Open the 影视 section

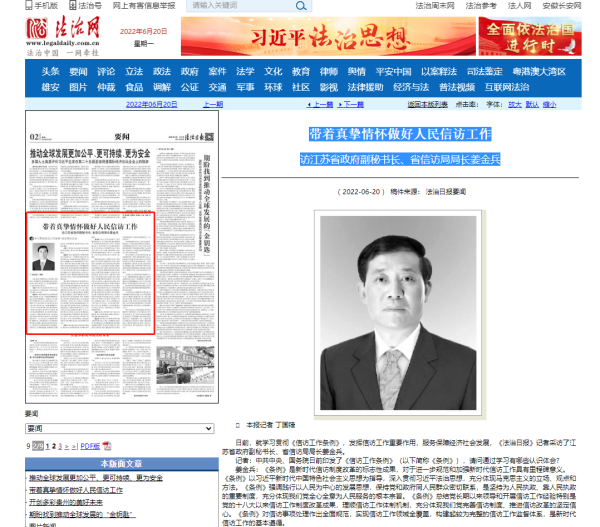[329, 87]
